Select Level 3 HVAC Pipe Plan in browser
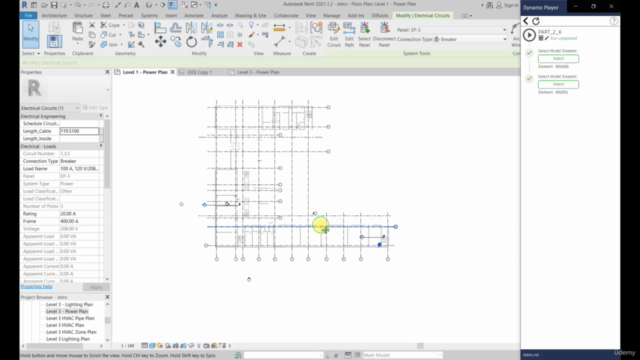This screenshot has width=640, height=360. 70,318
